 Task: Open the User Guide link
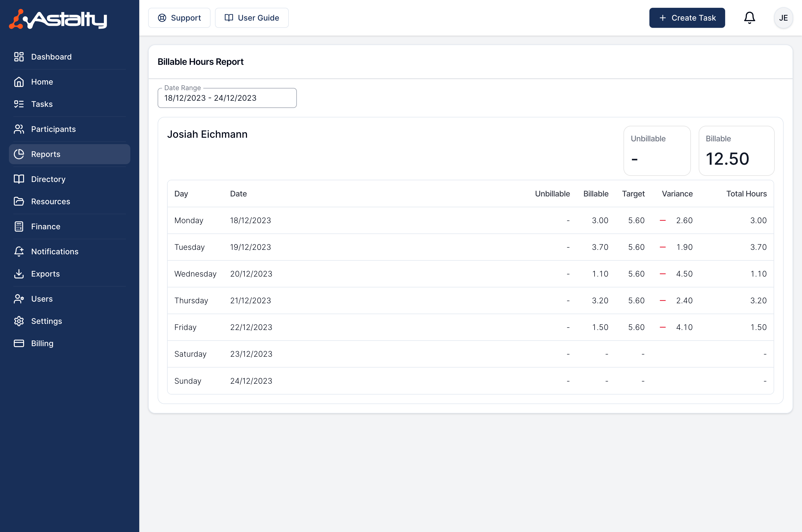(252, 18)
